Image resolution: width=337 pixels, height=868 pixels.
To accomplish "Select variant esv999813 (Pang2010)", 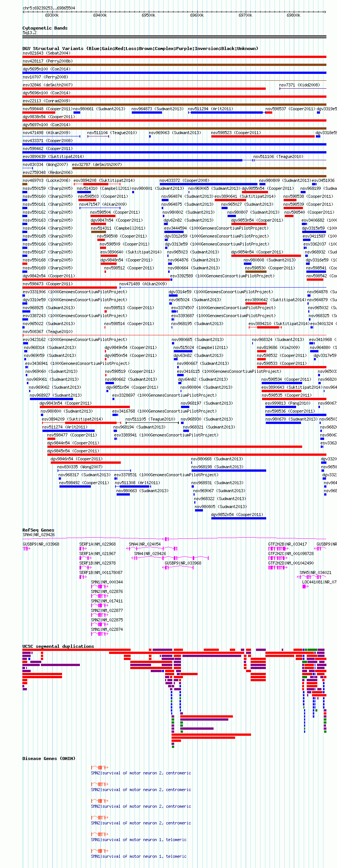I will coord(288,403).
